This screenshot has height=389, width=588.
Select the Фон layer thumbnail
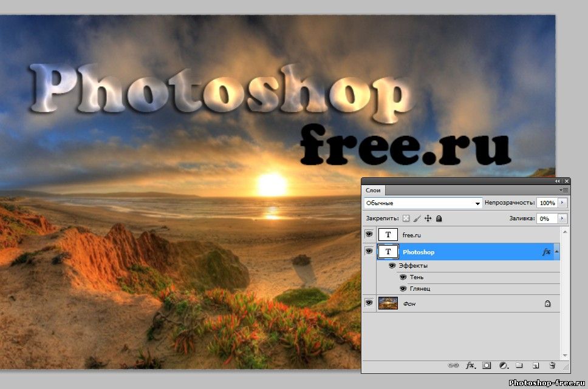point(388,303)
